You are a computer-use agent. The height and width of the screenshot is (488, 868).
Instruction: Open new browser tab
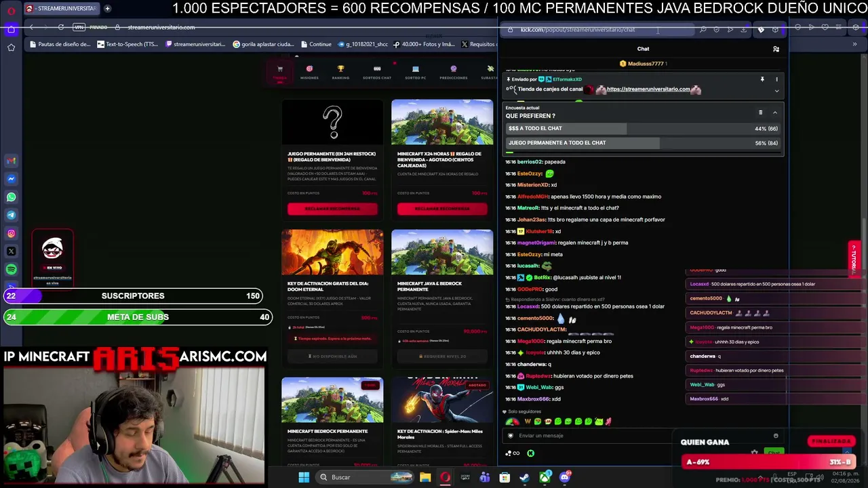107,9
